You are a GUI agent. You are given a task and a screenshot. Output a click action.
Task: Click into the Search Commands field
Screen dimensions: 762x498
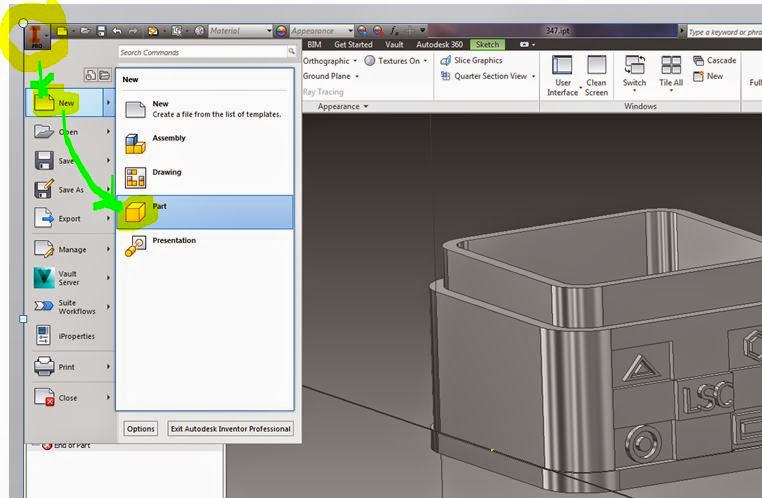pos(202,52)
